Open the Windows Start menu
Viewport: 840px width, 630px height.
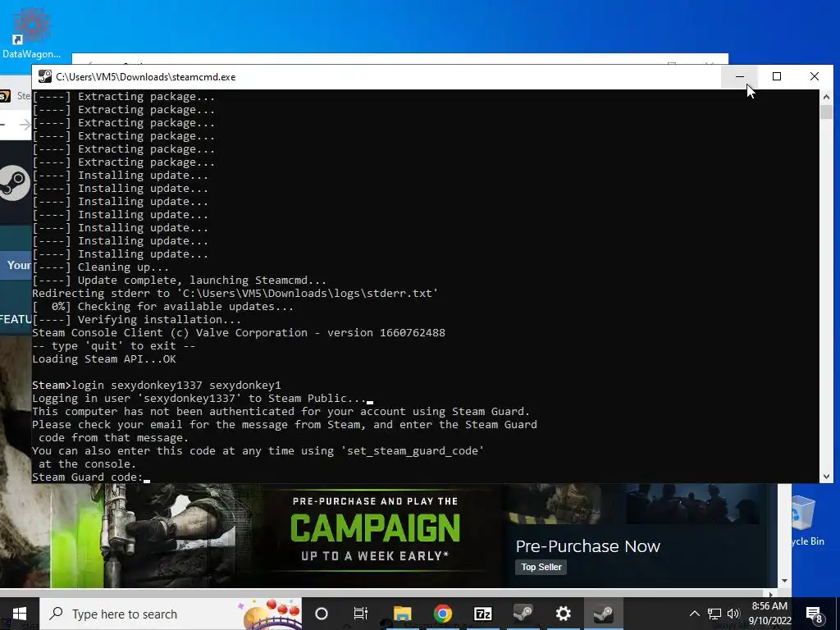click(20, 614)
